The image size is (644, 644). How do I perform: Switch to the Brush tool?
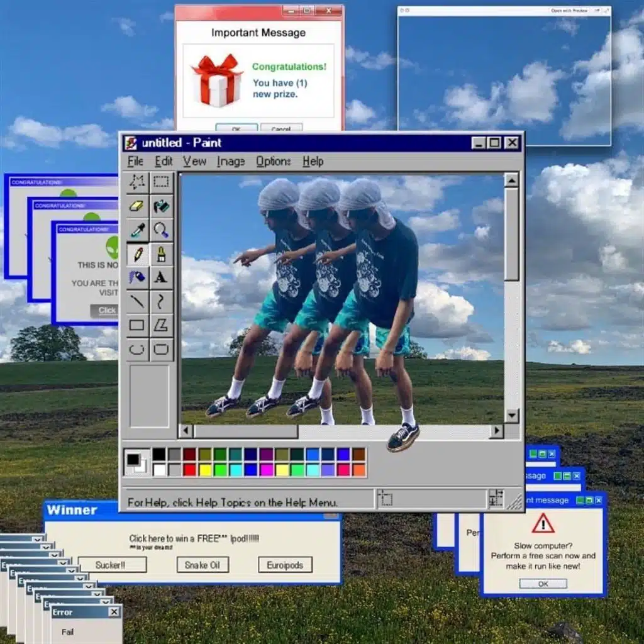[162, 254]
